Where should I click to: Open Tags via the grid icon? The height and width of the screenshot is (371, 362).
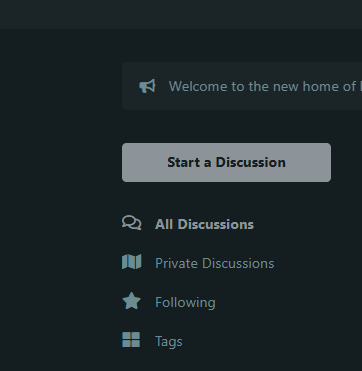(131, 340)
